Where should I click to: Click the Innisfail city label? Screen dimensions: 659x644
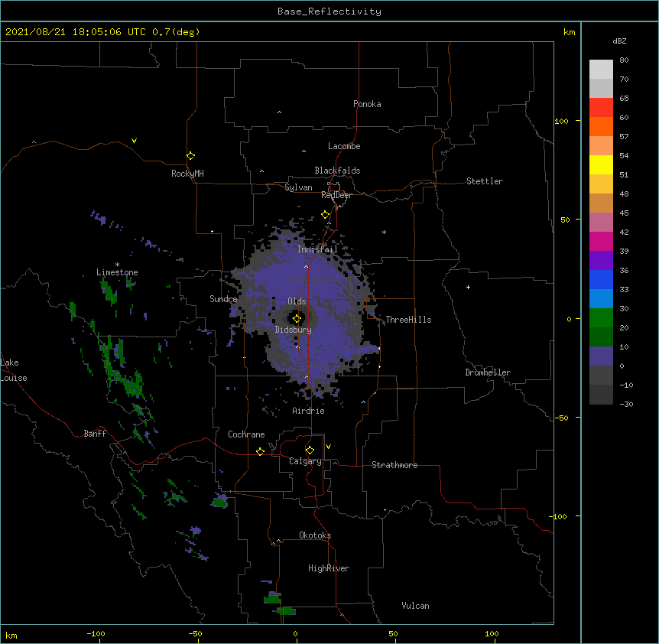click(317, 249)
